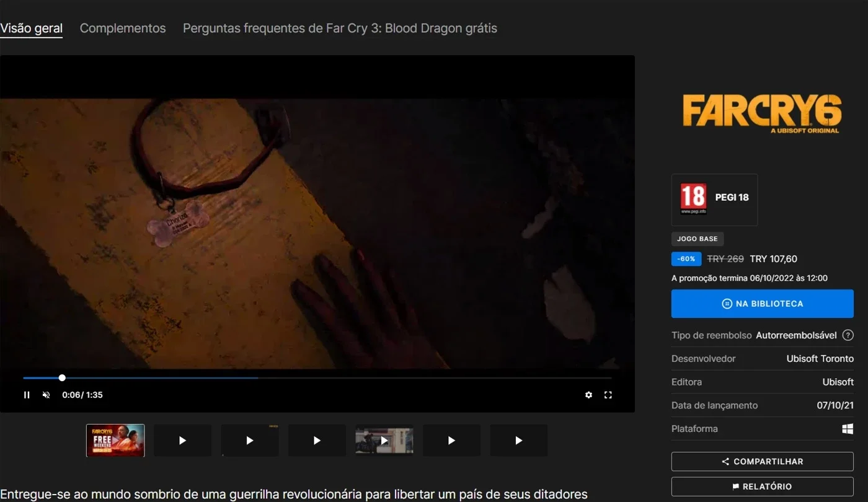The image size is (868, 502).
Task: Click the Ubisoft Toronto developer link
Action: pos(820,359)
